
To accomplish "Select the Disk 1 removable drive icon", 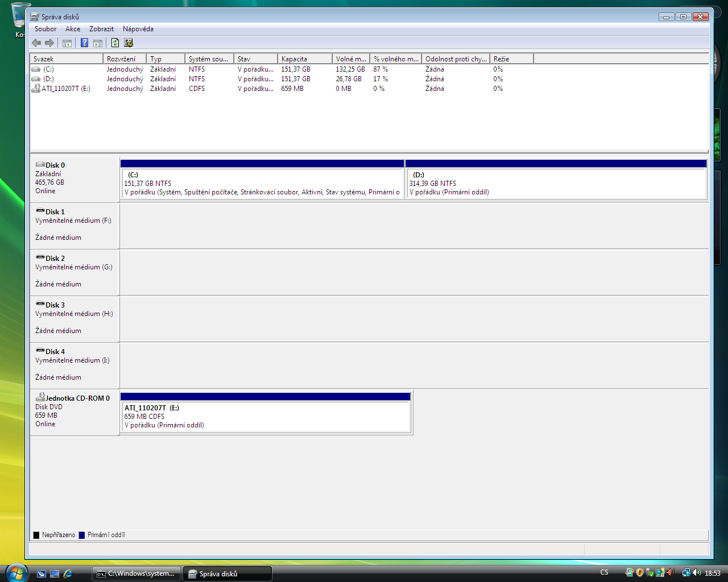I will [x=40, y=211].
